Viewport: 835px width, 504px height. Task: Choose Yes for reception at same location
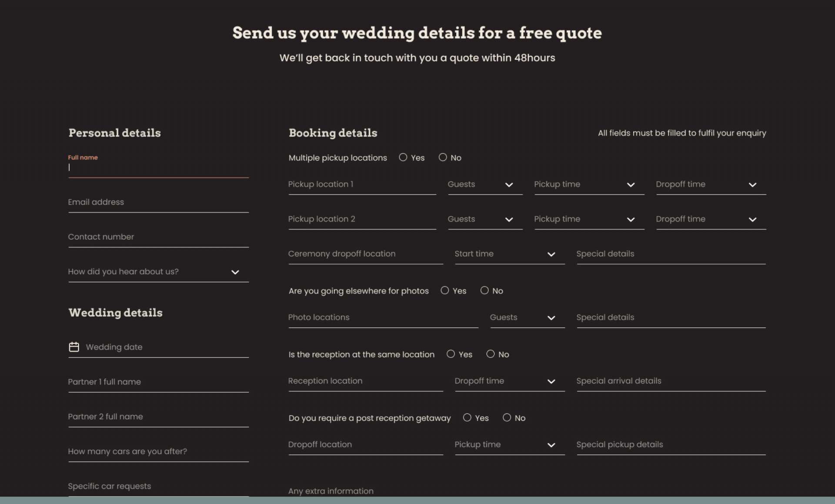click(x=451, y=354)
